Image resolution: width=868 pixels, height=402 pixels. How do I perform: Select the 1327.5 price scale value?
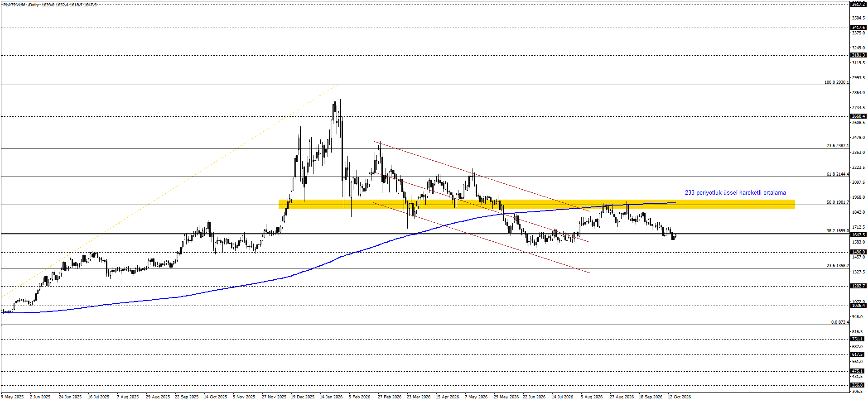click(x=858, y=272)
